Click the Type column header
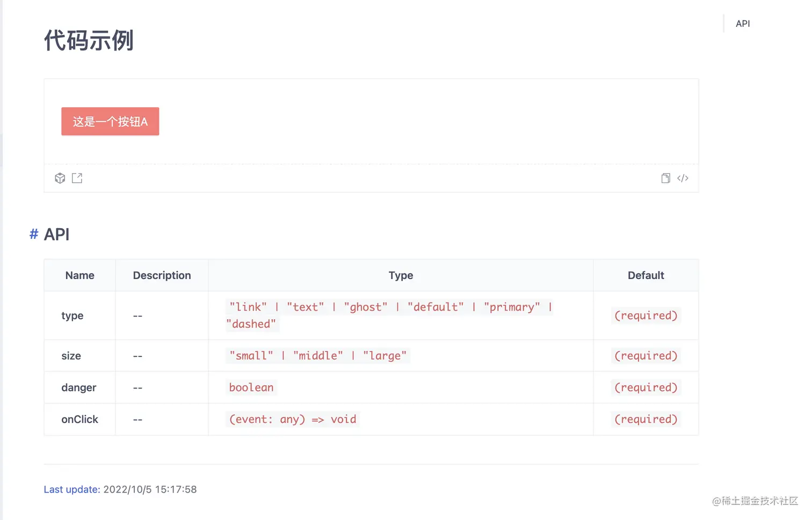Image resolution: width=812 pixels, height=520 pixels. tap(401, 275)
